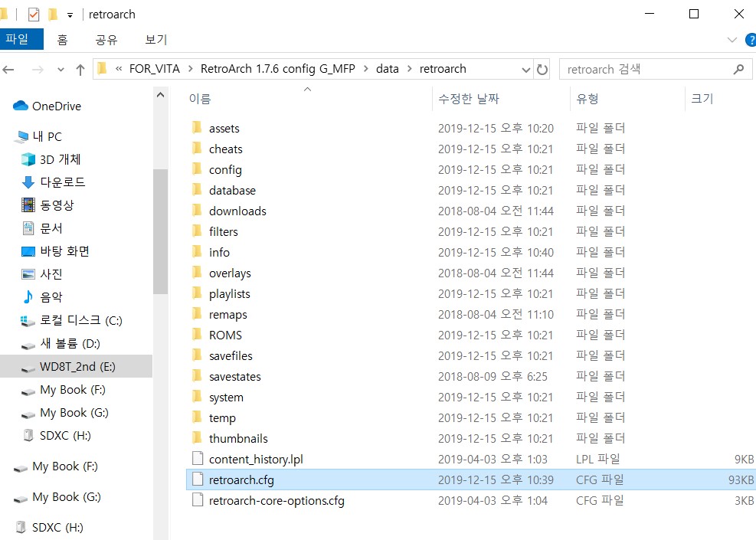756x540 pixels.
Task: Expand the chevron after FOR_VITA breadcrumb
Action: point(191,69)
